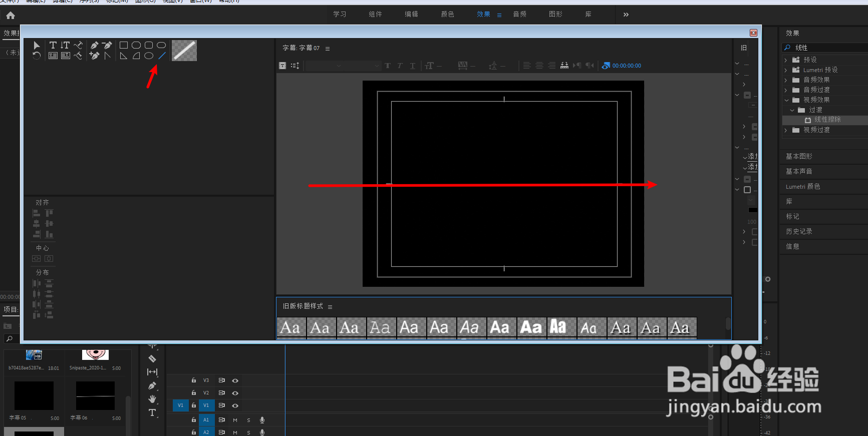
Task: Open the font family dropdown
Action: (324, 66)
